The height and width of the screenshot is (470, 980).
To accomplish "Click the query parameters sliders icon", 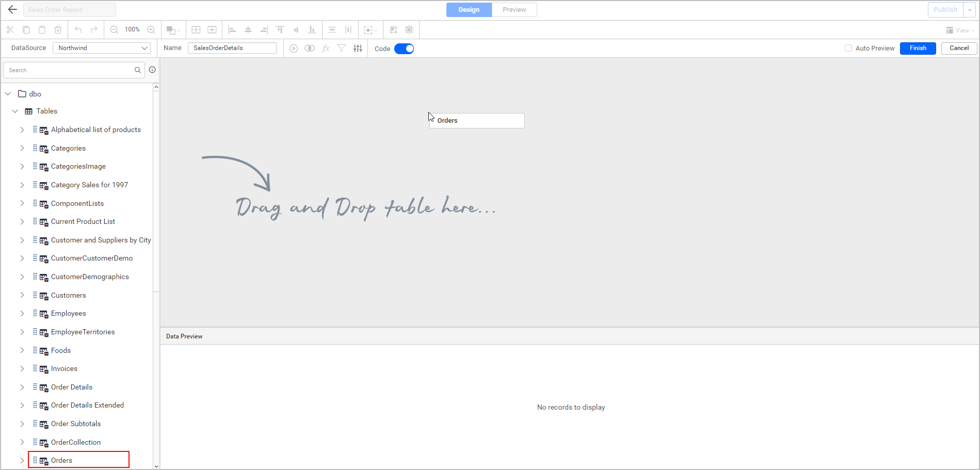I will coord(358,48).
